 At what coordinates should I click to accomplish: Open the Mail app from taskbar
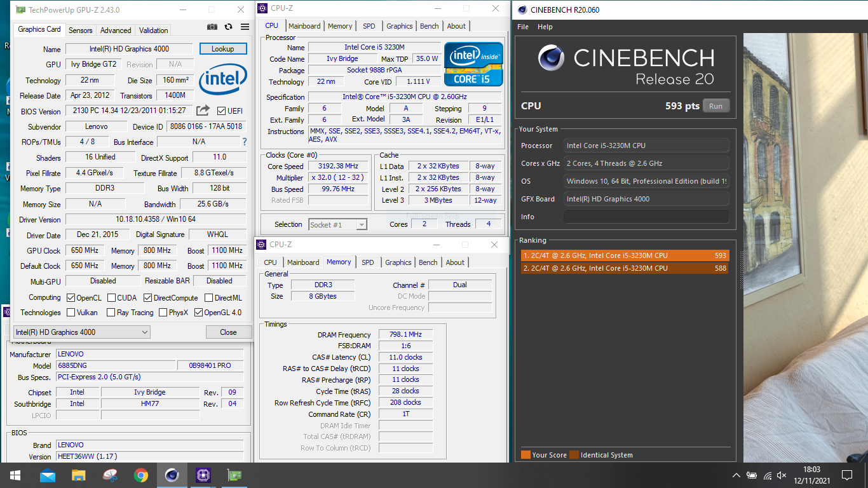coord(48,475)
